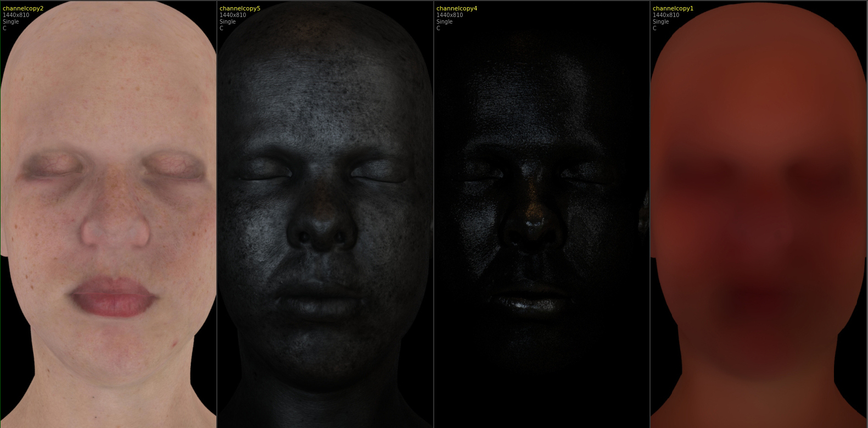
Task: Select the channelcopy2 title label
Action: pos(23,8)
